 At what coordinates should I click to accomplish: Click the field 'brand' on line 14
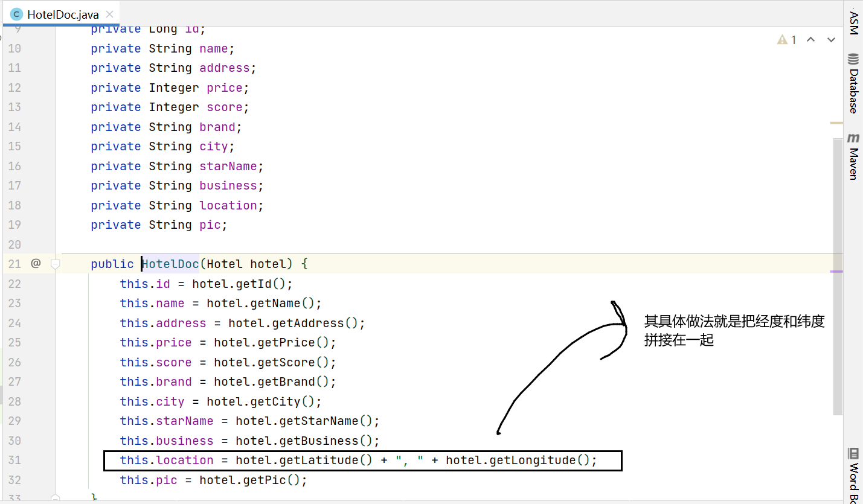(217, 127)
